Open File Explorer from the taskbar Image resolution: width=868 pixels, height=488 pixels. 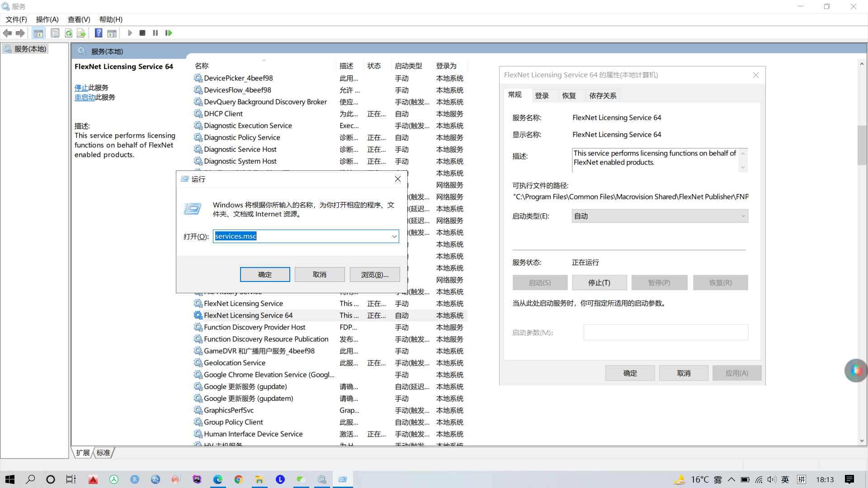(x=259, y=479)
